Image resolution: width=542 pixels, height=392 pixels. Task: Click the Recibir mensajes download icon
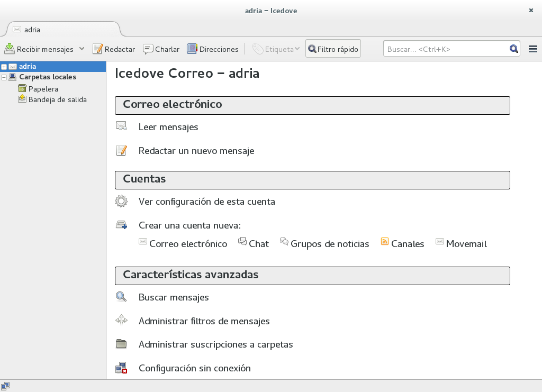pos(10,49)
